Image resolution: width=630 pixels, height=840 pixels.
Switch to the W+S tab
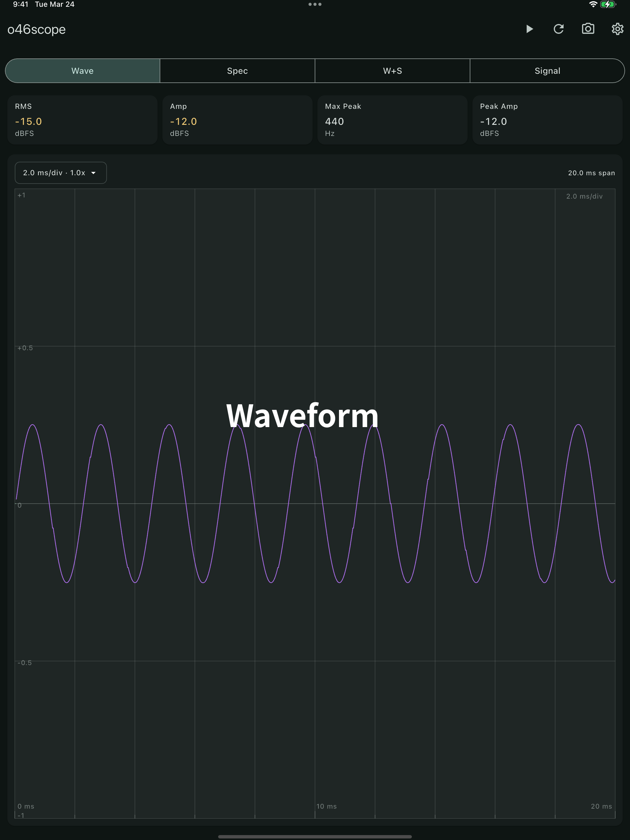393,71
